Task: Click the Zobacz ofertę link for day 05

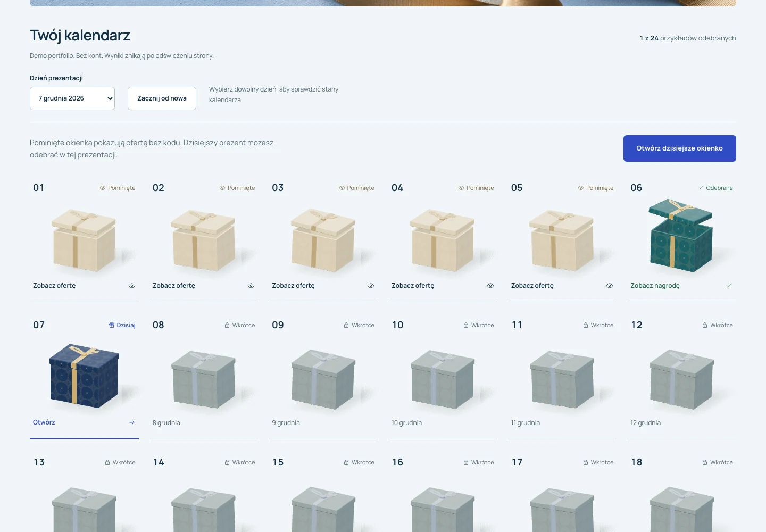Action: 532,286
